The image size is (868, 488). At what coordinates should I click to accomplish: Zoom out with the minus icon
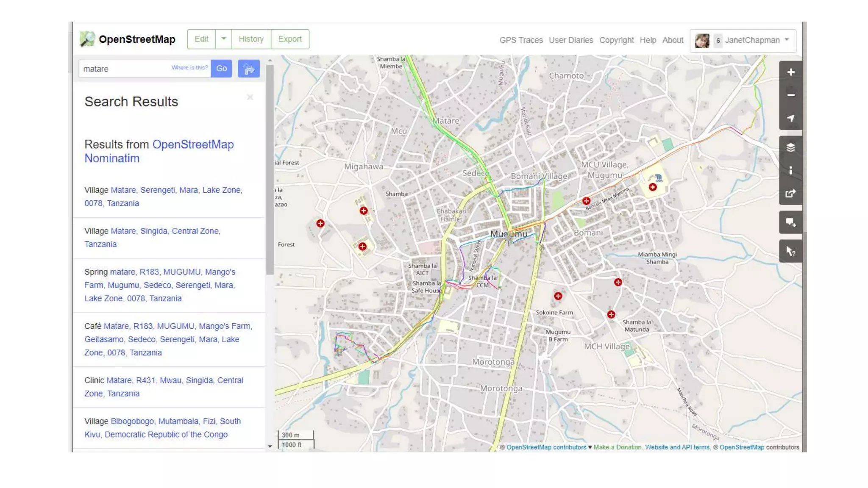[x=790, y=95]
